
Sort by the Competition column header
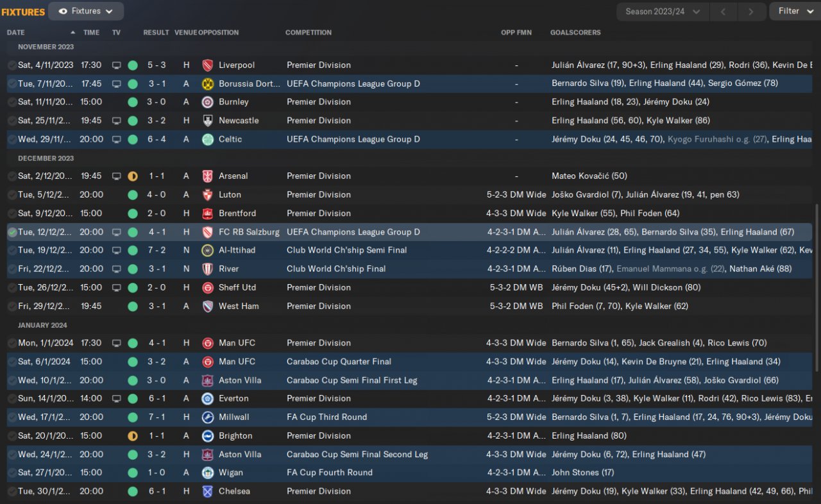tap(309, 33)
